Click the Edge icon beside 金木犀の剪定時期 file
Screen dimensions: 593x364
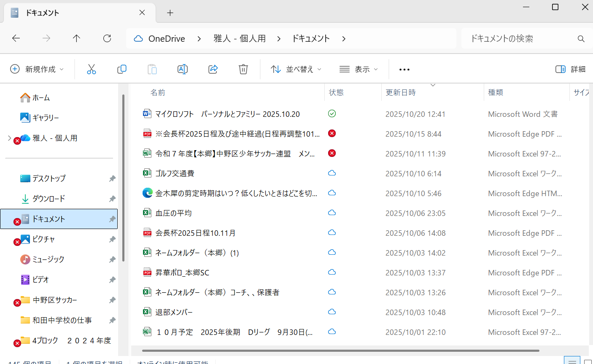(x=147, y=193)
